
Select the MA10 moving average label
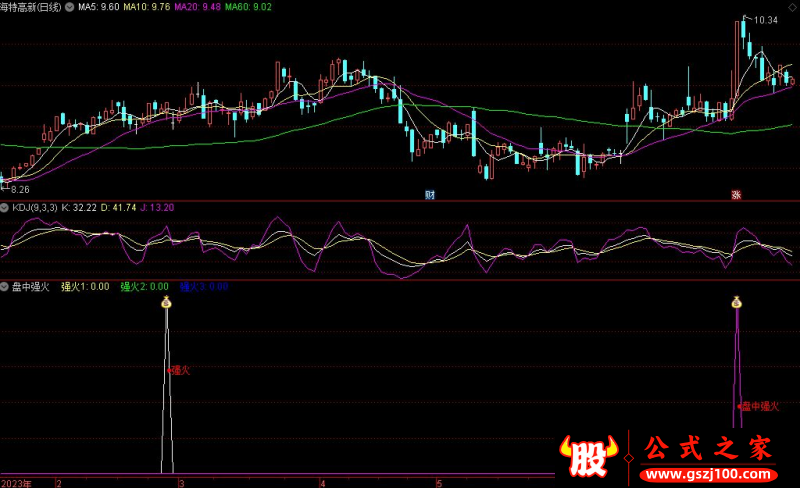(147, 7)
